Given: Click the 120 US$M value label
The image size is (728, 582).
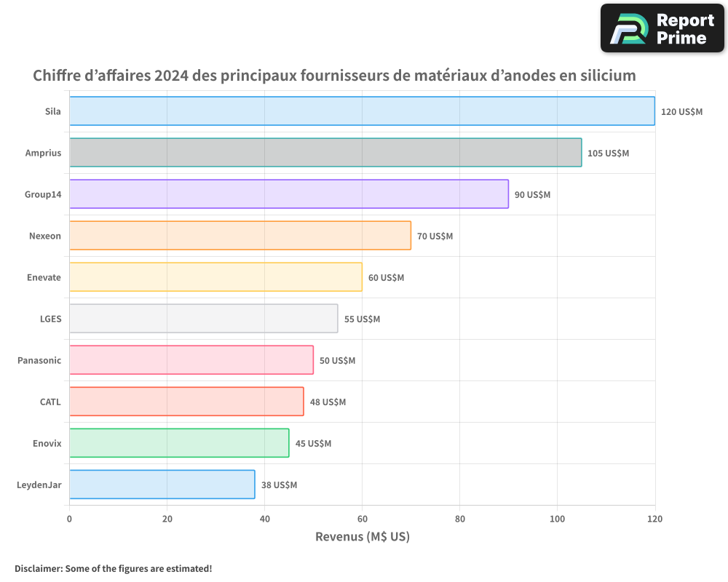Looking at the screenshot, I should pos(681,112).
